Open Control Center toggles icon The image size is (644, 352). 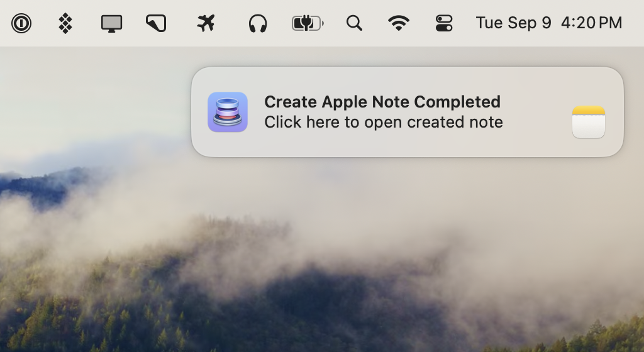tap(444, 23)
